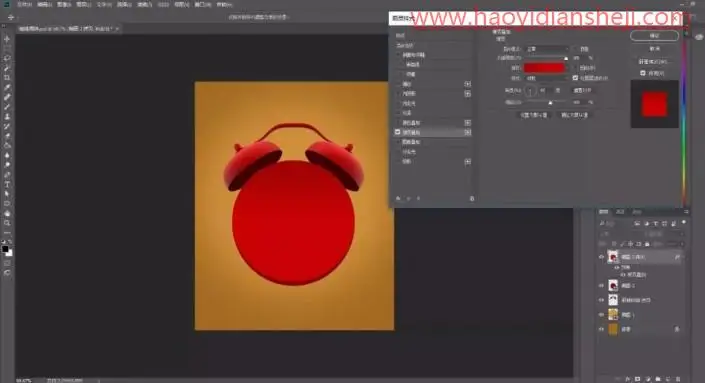
Task: Confirm Layer Style with OK button
Action: tap(654, 36)
